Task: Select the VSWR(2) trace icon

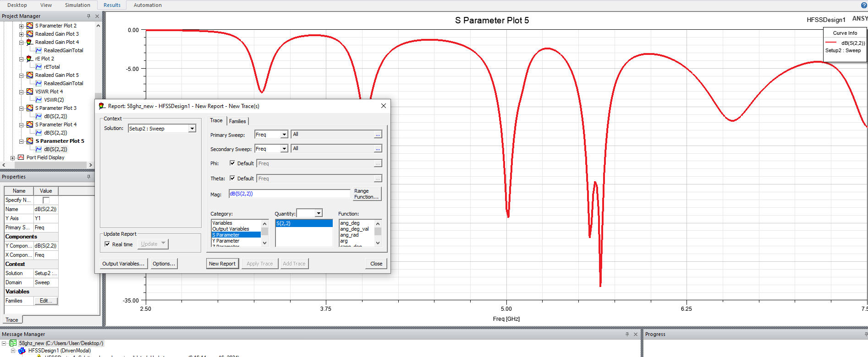Action: coord(38,100)
